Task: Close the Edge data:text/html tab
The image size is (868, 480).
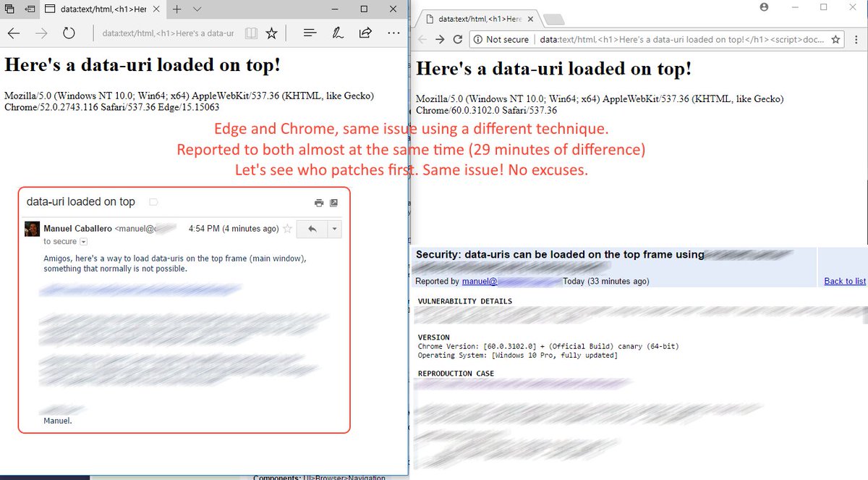Action: pyautogui.click(x=158, y=9)
